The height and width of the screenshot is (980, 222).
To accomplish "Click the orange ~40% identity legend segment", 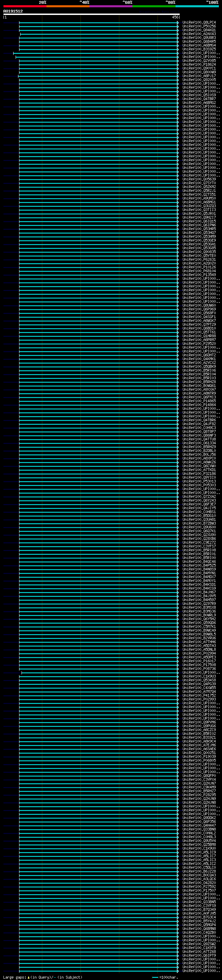I will click(68, 6).
